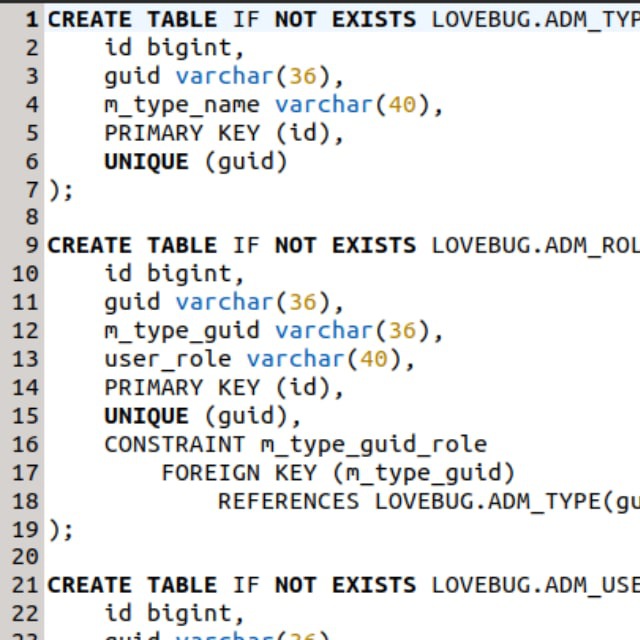640x640 pixels.
Task: Click the varchar keyword on line 3
Action: [224, 77]
